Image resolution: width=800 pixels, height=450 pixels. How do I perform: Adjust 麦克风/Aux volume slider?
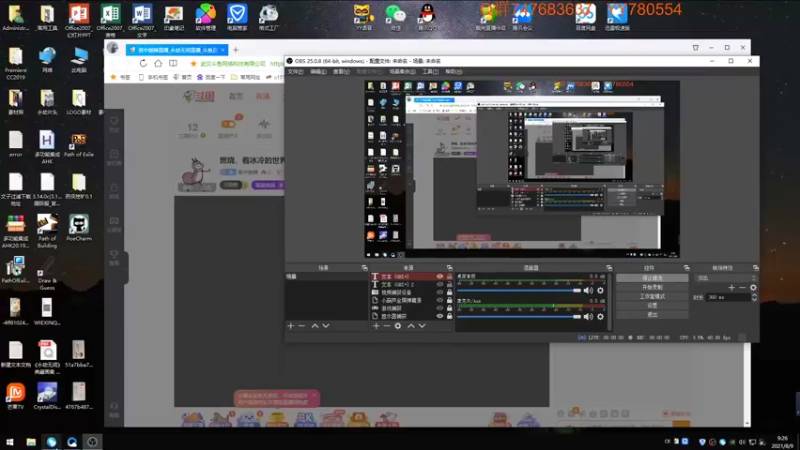point(519,317)
